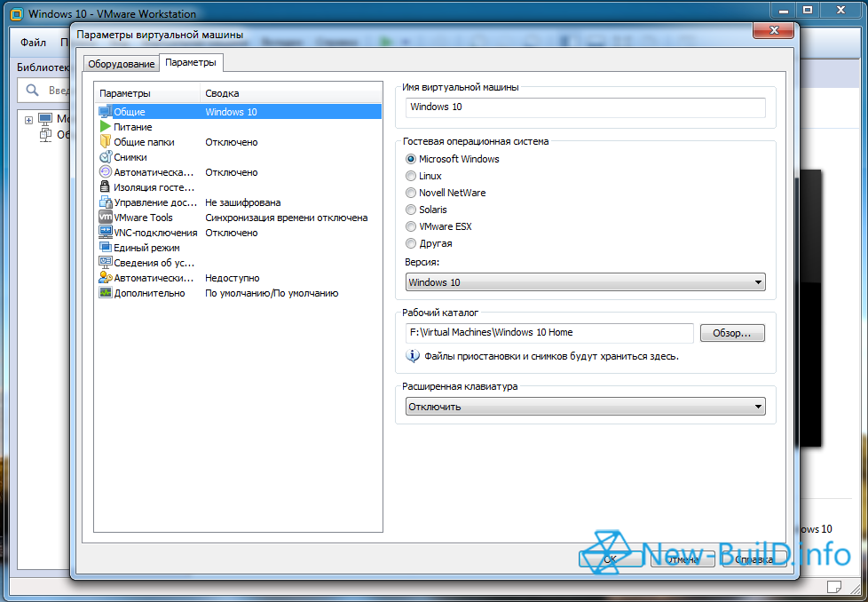Expand the library tree node
The height and width of the screenshot is (602, 868).
click(28, 120)
